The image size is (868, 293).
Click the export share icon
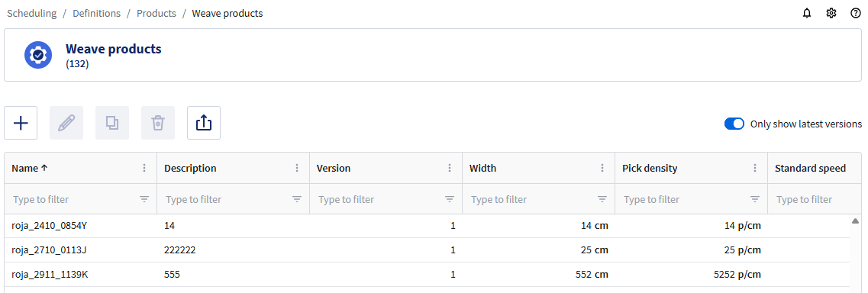(x=204, y=123)
